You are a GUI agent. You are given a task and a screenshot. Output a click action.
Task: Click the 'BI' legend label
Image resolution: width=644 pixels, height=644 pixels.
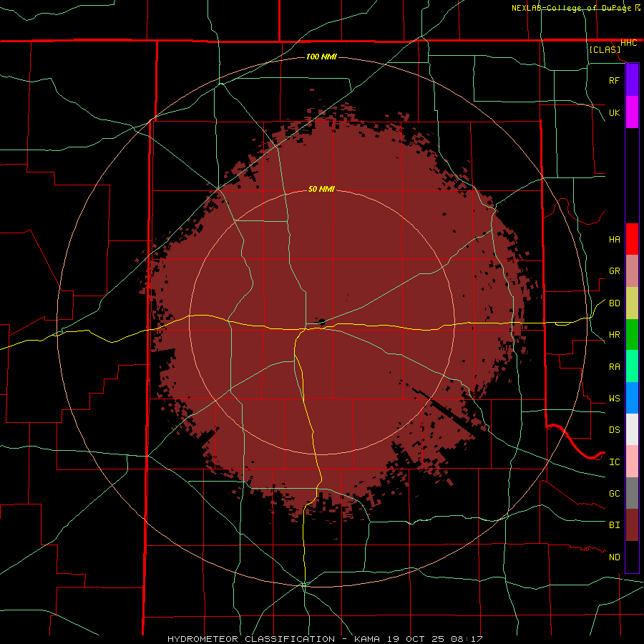click(x=614, y=525)
